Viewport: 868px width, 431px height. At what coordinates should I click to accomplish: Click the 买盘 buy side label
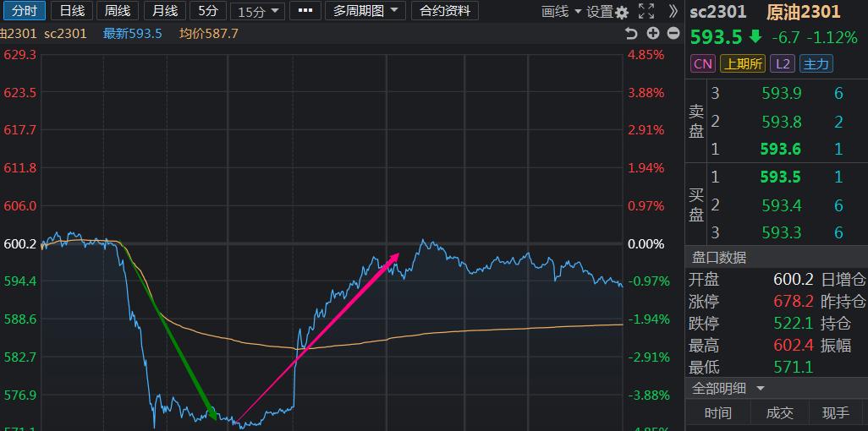[x=696, y=205]
